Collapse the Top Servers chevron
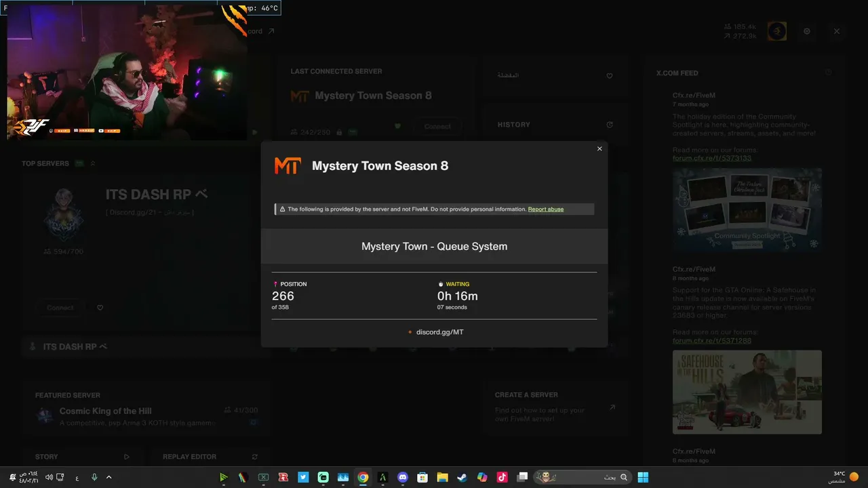 [x=93, y=163]
